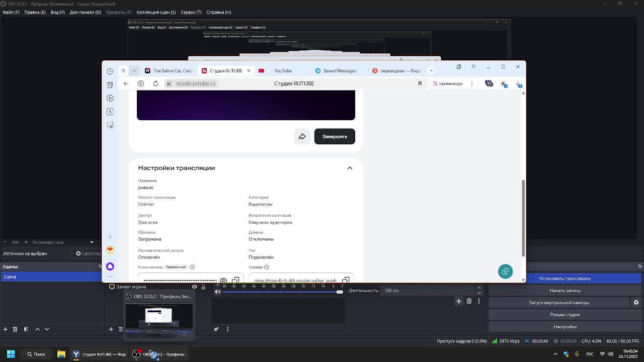Open the Док-панели menu in OBS
The width and height of the screenshot is (644, 362).
pos(85,12)
